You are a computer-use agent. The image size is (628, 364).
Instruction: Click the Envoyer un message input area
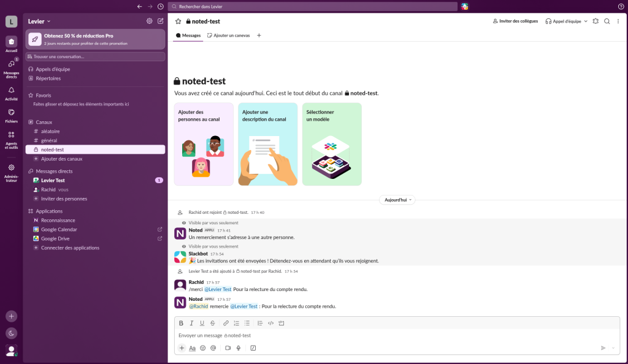click(x=397, y=335)
